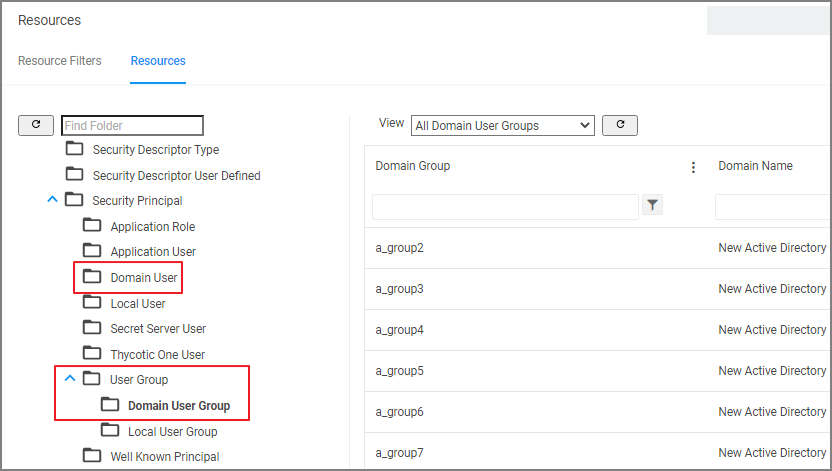Select the Thycotic One User folder

click(158, 354)
